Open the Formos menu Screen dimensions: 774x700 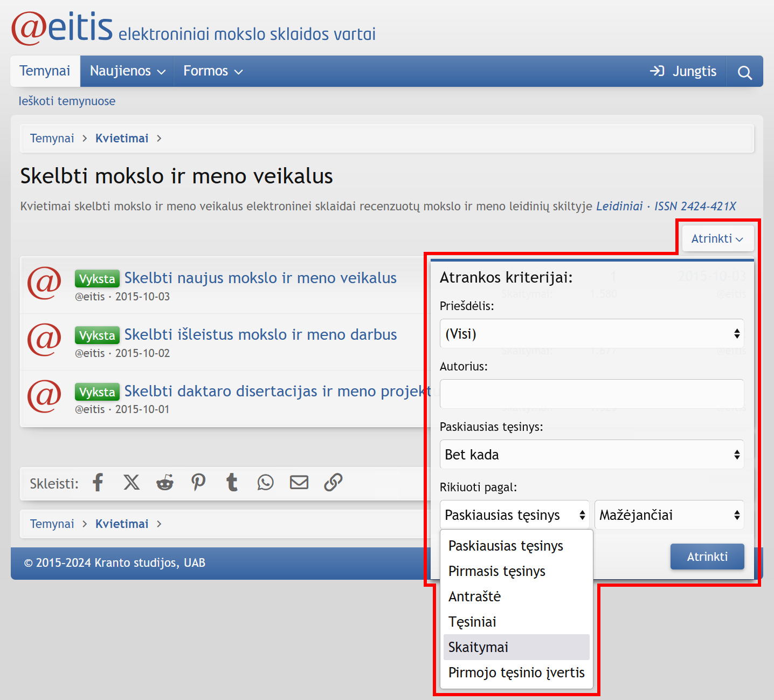[213, 71]
